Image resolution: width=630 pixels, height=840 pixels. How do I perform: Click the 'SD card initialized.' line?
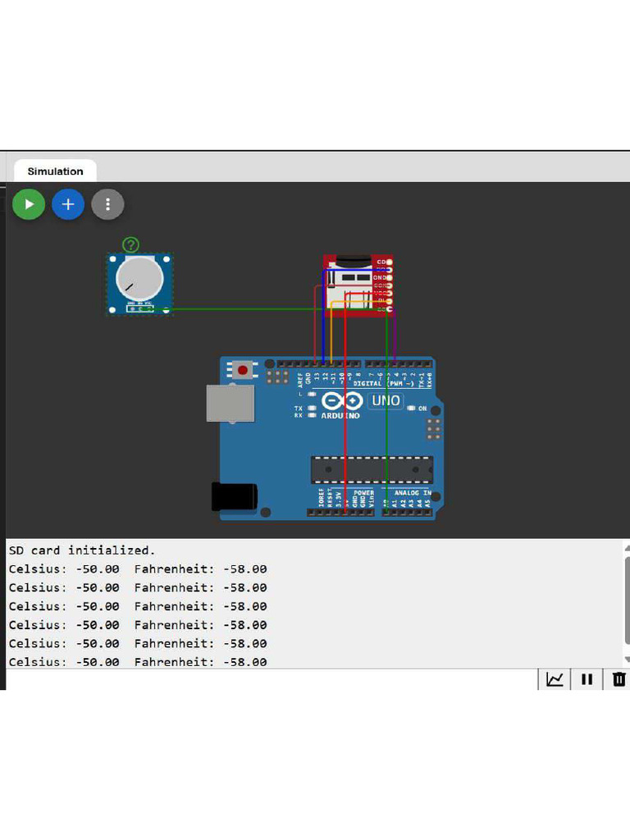click(82, 550)
